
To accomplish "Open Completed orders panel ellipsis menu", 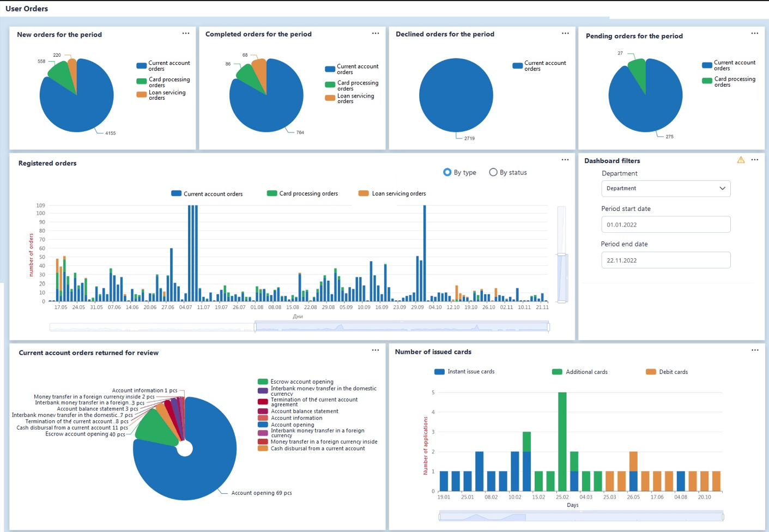I will point(376,33).
